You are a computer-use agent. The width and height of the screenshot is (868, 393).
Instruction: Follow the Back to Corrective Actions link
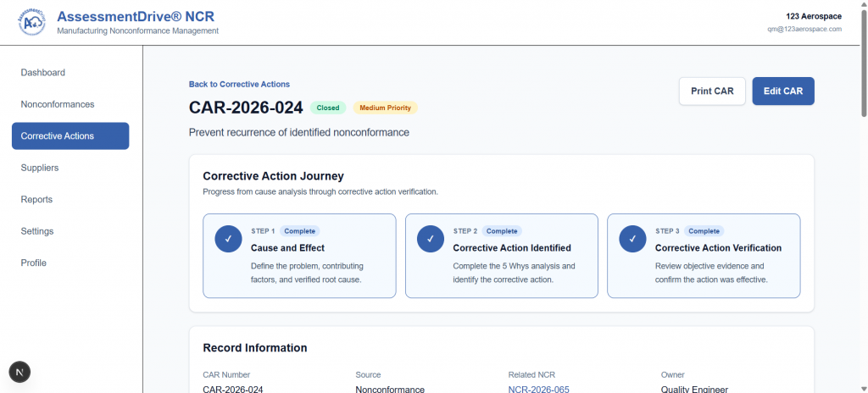click(239, 84)
